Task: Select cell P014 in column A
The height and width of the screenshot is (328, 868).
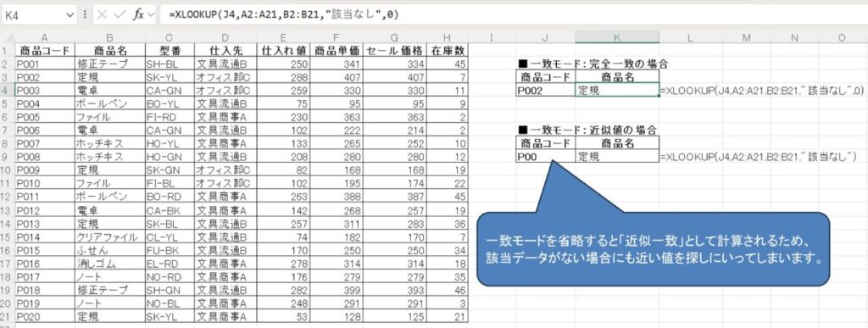Action: 44,236
